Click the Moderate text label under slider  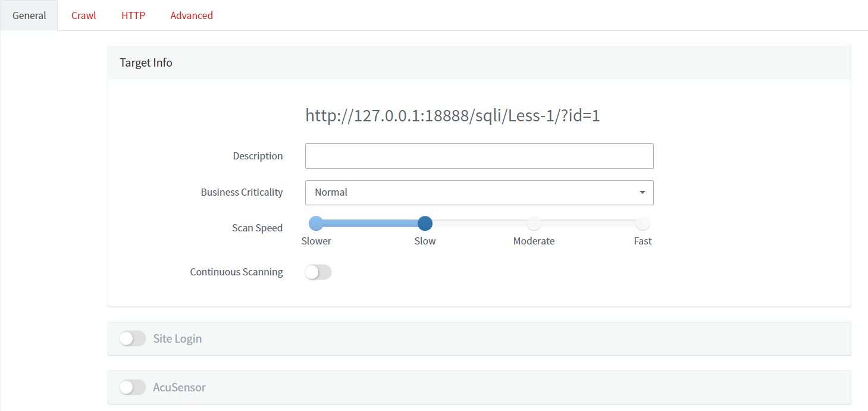[x=534, y=241]
